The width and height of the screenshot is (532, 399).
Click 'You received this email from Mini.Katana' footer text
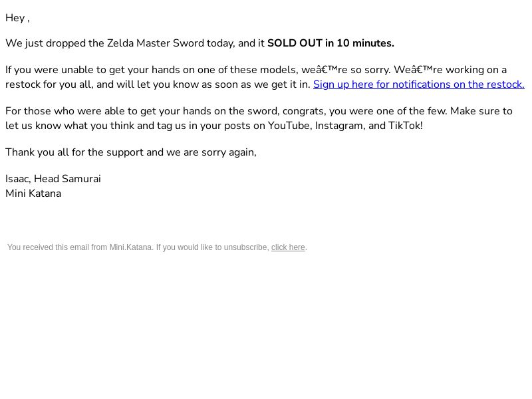point(80,247)
